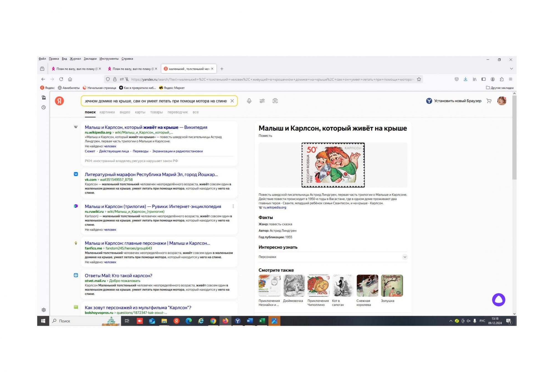Click Установить новый Браузер button
Image resolution: width=554 pixels, height=392 pixels.
453,101
